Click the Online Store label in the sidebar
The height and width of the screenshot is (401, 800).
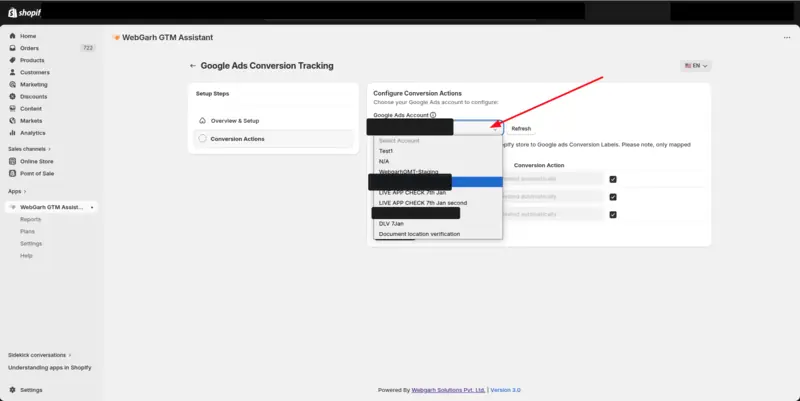coord(37,161)
